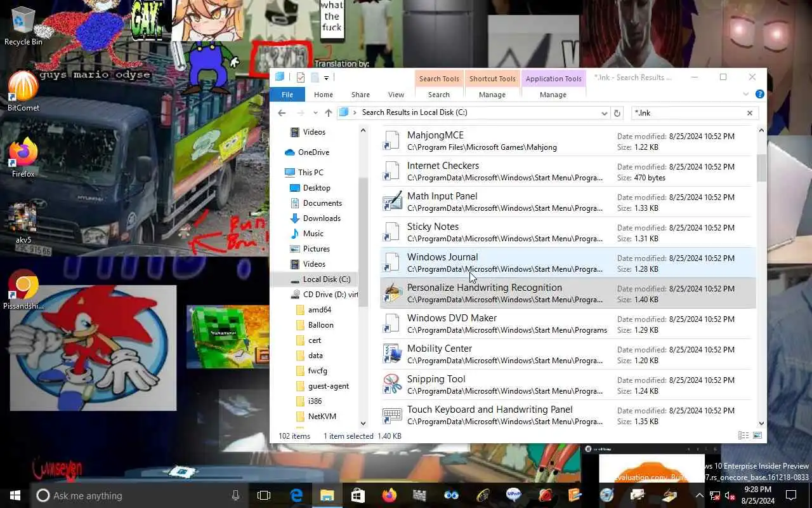812x508 pixels.
Task: Select the Sticky Notes shortcut icon
Action: pyautogui.click(x=393, y=232)
